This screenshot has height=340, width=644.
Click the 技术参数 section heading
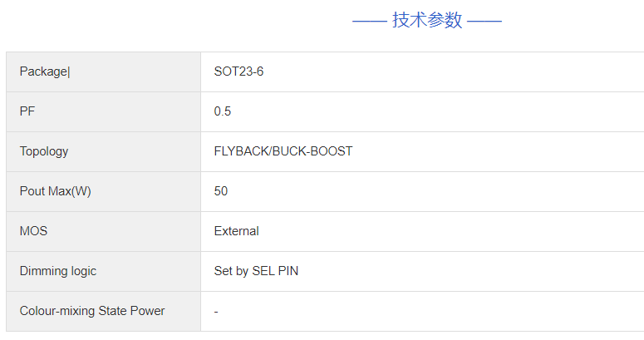coord(427,21)
